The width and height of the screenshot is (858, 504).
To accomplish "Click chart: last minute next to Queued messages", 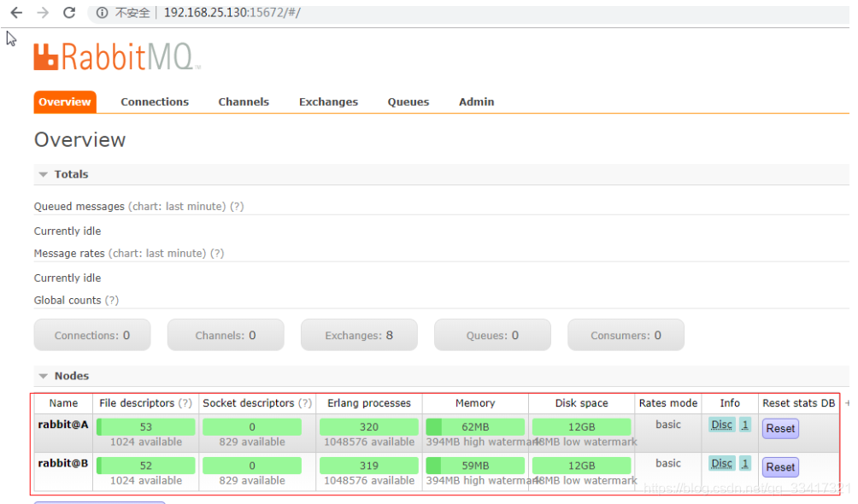I will pyautogui.click(x=177, y=207).
